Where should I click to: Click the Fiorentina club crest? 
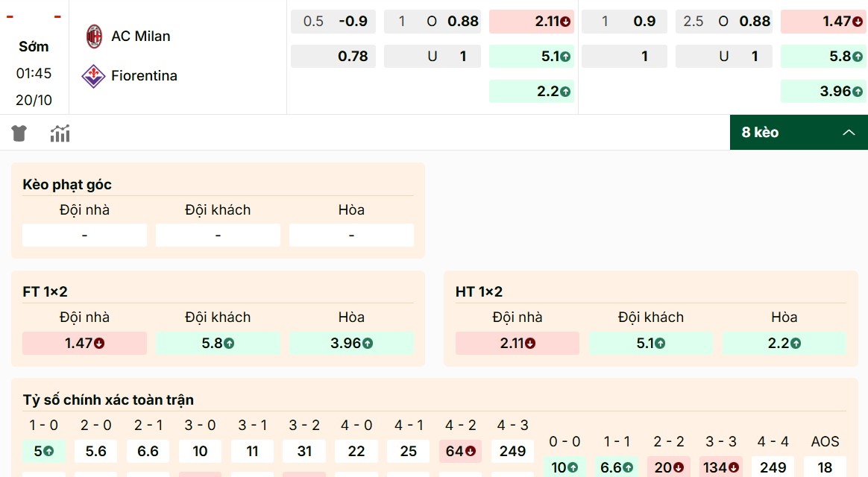92,75
